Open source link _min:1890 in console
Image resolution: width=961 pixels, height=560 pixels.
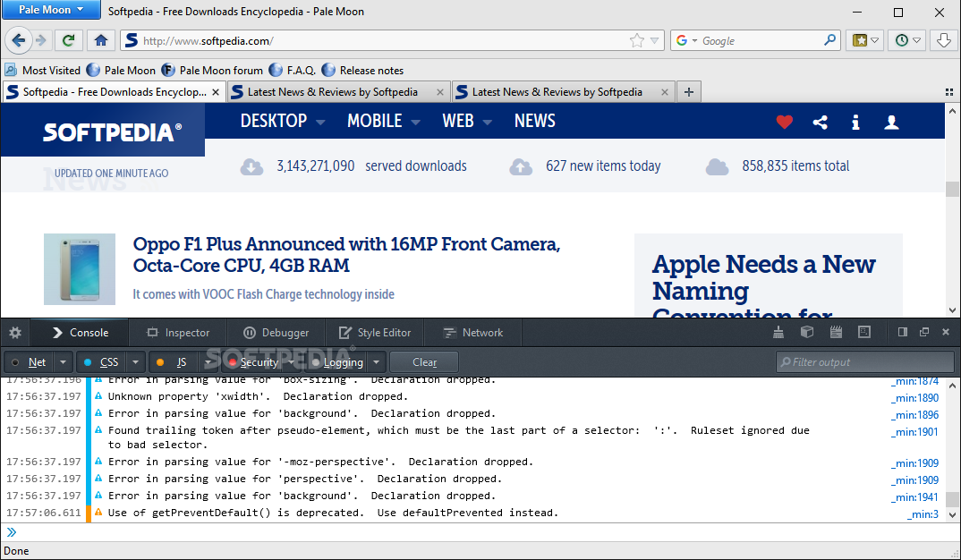[914, 398]
